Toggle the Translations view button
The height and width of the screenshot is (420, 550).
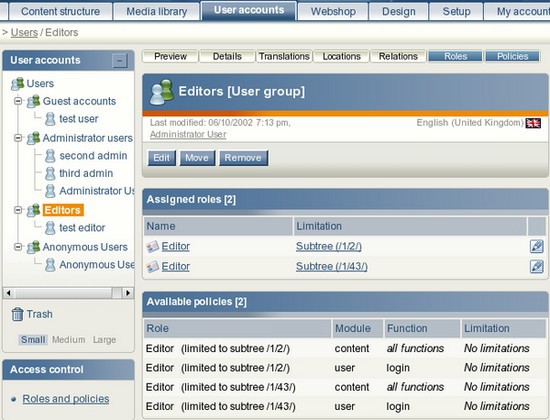(284, 56)
